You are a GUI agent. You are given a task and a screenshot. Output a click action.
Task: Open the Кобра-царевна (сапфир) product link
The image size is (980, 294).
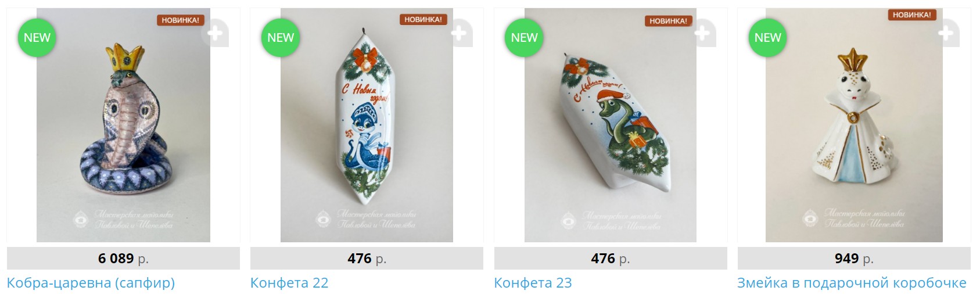coord(91,283)
